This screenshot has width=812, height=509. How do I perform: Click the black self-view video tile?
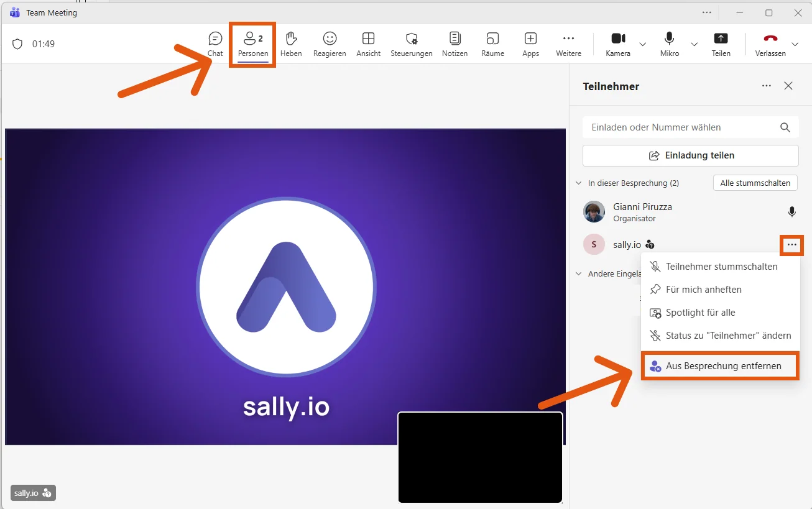pyautogui.click(x=480, y=457)
